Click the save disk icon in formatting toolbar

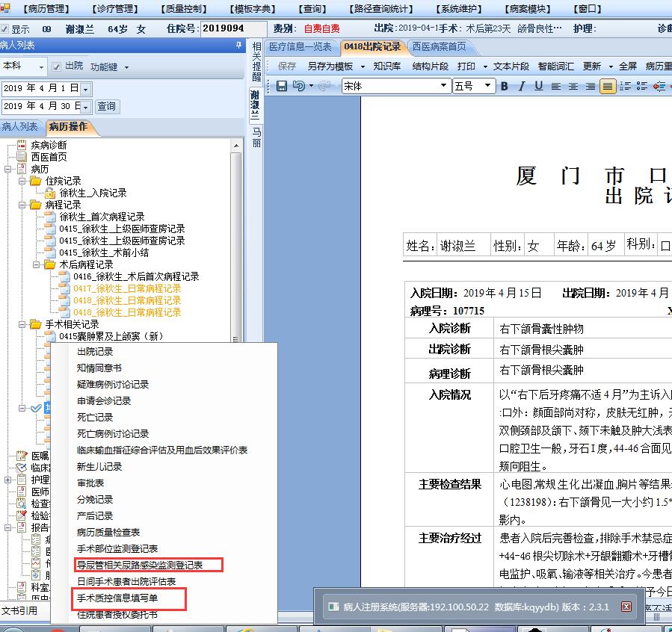point(282,86)
